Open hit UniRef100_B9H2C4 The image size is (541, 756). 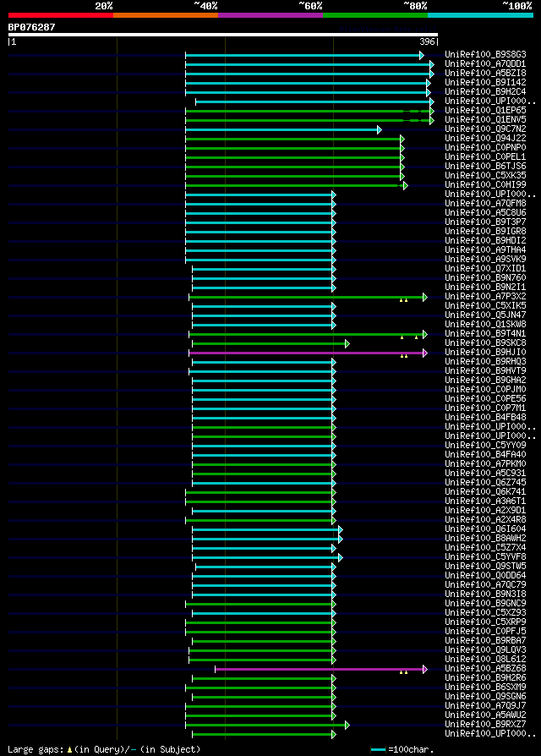[485, 91]
